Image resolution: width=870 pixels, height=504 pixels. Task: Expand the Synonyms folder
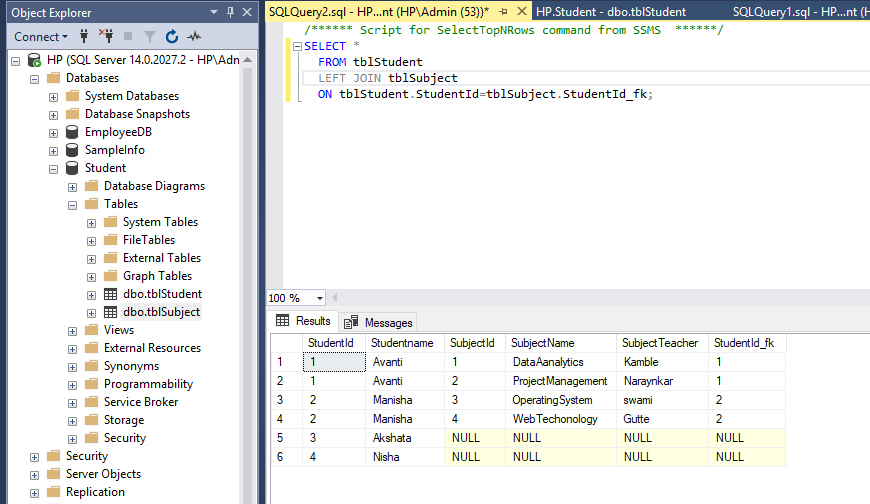pos(73,367)
